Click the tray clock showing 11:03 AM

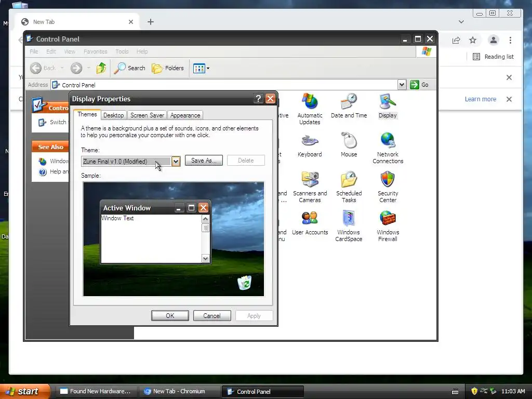pos(513,391)
